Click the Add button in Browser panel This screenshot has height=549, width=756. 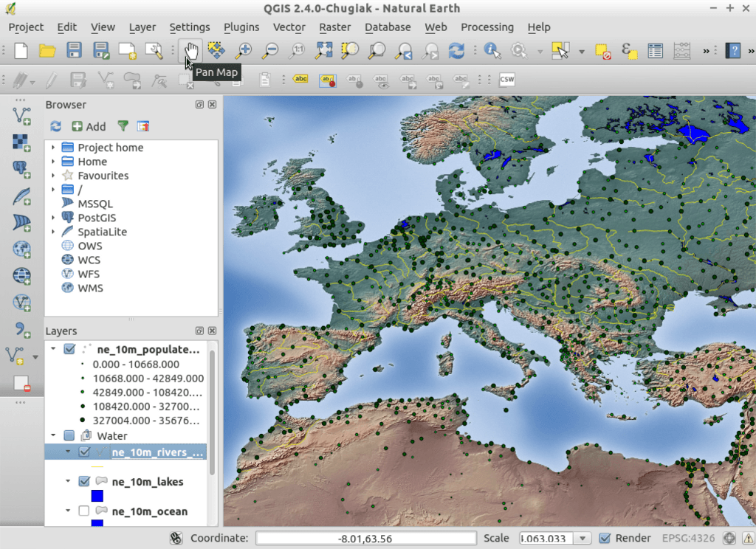pos(89,126)
